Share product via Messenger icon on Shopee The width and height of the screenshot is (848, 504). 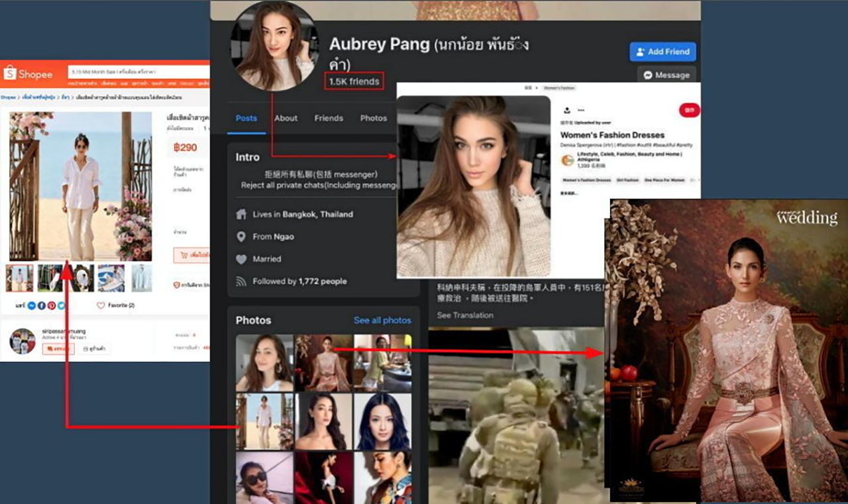click(32, 305)
